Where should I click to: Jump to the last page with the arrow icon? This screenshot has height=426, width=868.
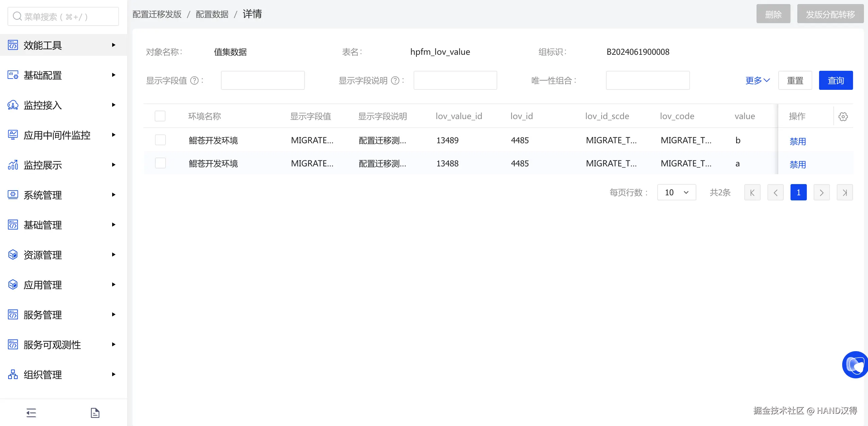click(x=845, y=193)
